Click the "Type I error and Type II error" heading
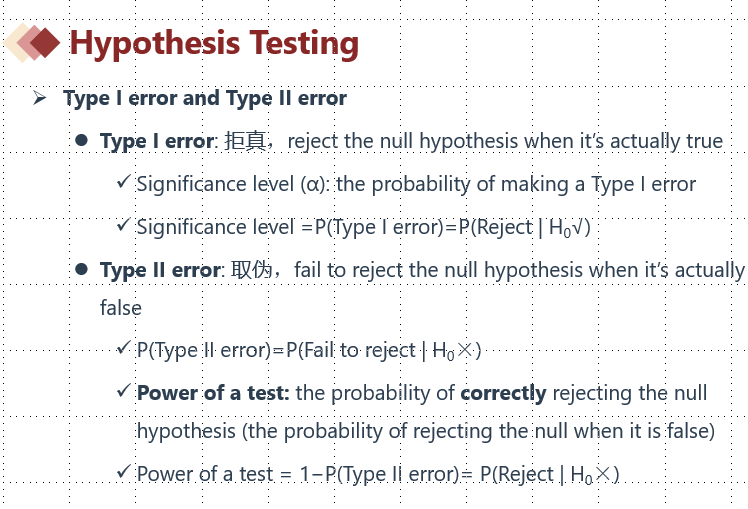This screenshot has height=509, width=748. pos(204,98)
